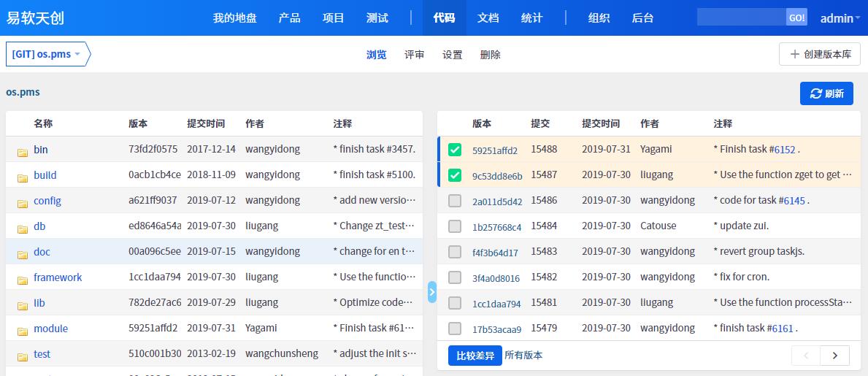Click the doc folder icon
Image resolution: width=868 pixels, height=376 pixels.
[23, 254]
